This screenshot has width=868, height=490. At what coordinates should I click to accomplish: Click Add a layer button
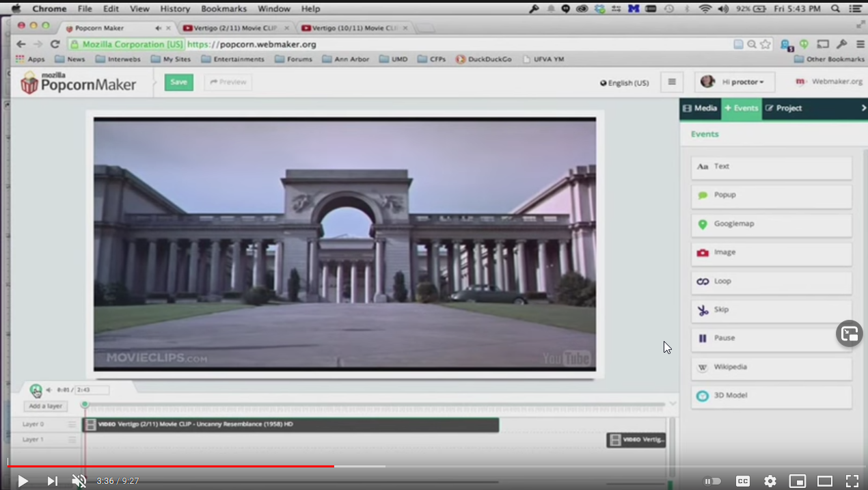46,406
